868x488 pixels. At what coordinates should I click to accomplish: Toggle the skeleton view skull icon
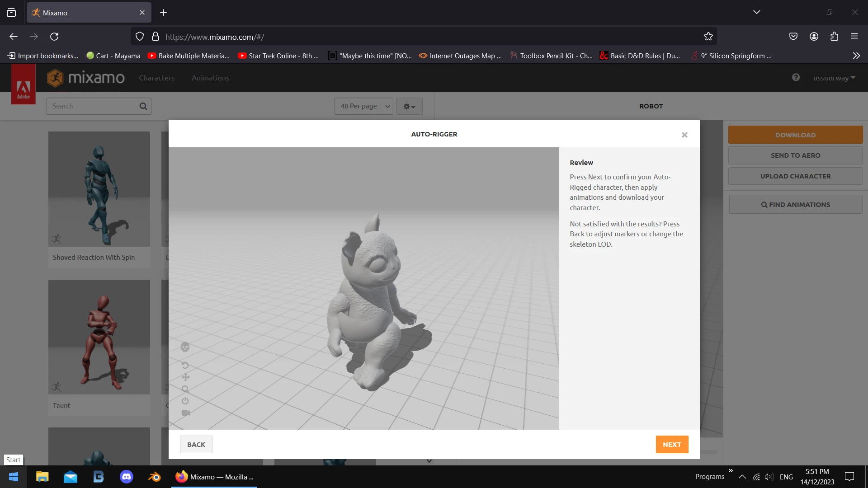185,347
